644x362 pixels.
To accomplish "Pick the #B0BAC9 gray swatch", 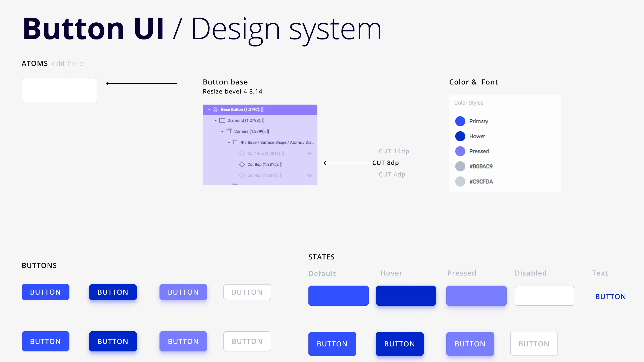I will point(460,166).
